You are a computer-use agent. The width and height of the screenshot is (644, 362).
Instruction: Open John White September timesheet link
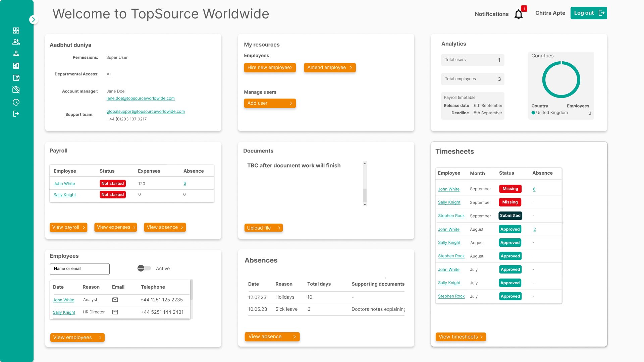pyautogui.click(x=449, y=189)
